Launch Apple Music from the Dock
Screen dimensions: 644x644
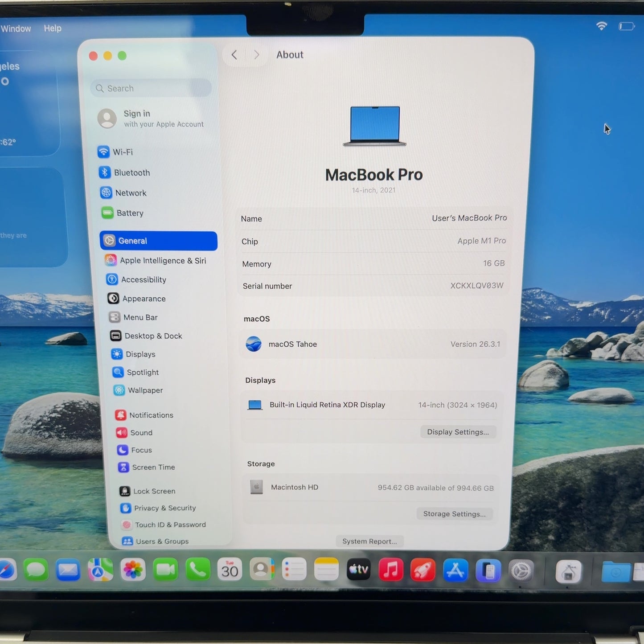[391, 570]
